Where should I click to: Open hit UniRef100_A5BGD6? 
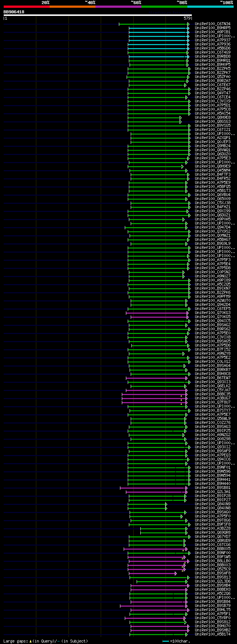[213, 48]
